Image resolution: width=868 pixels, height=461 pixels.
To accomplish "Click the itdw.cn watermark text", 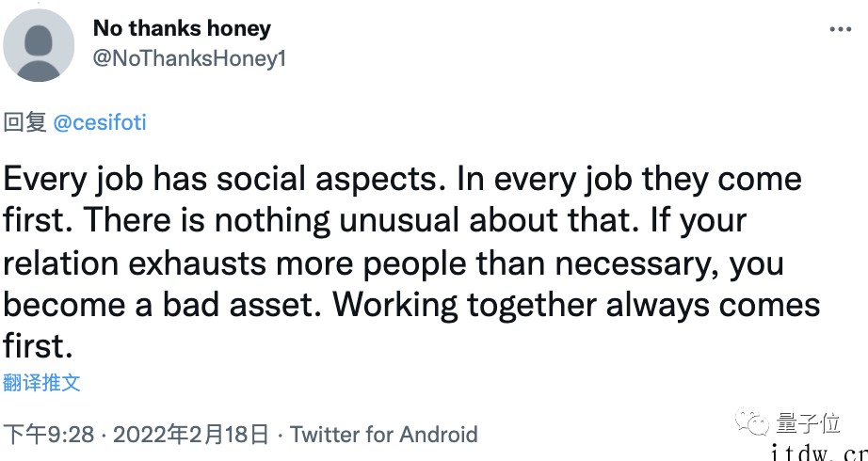I will [819, 453].
